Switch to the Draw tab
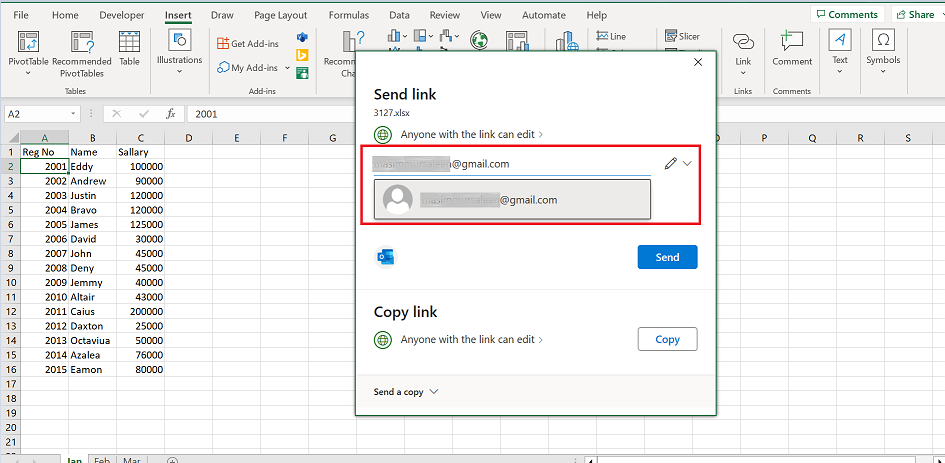The height and width of the screenshot is (463, 945). 222,15
